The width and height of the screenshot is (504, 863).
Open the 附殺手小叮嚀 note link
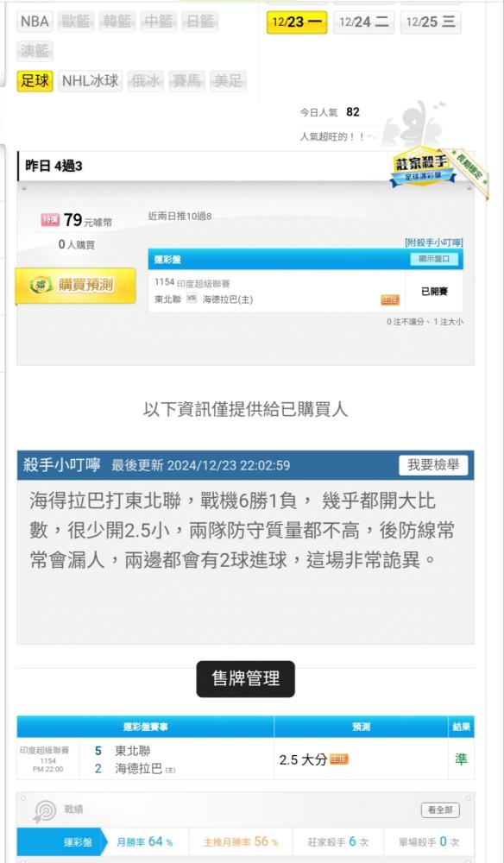[x=433, y=243]
